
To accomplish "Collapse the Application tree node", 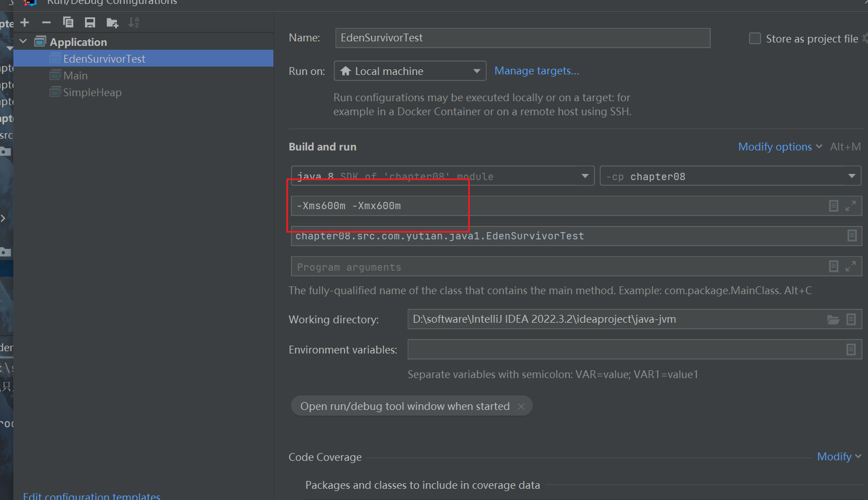I will click(x=23, y=41).
